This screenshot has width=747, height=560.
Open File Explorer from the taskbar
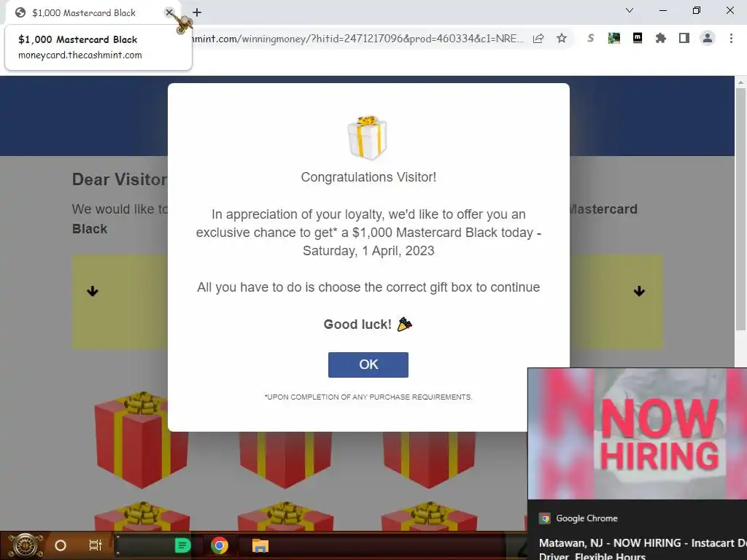(260, 545)
